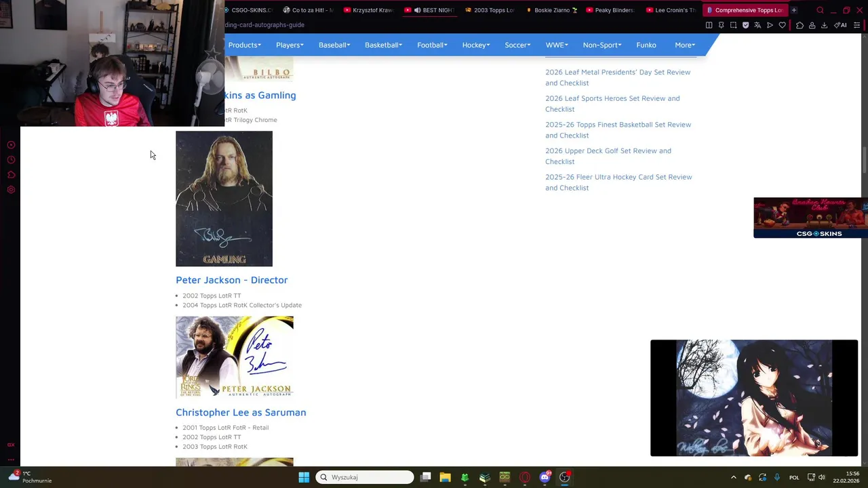Open 2025-26 Topps Finest Basketball review link

coord(618,129)
